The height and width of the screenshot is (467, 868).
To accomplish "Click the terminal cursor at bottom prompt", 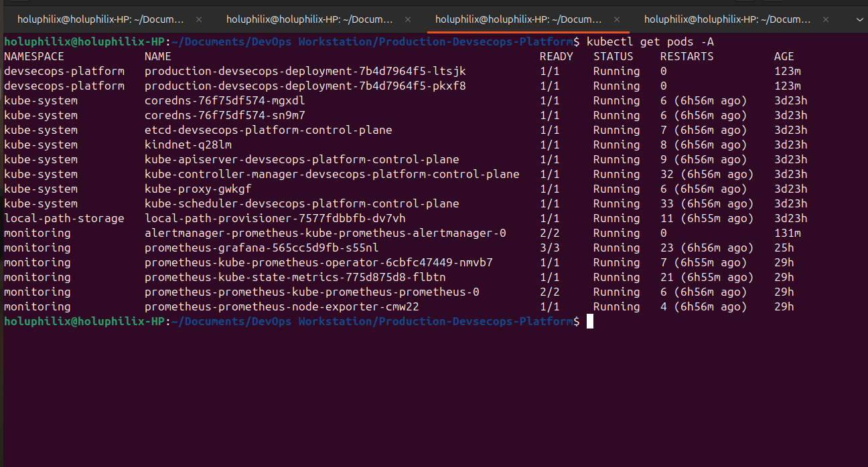I will coord(590,321).
